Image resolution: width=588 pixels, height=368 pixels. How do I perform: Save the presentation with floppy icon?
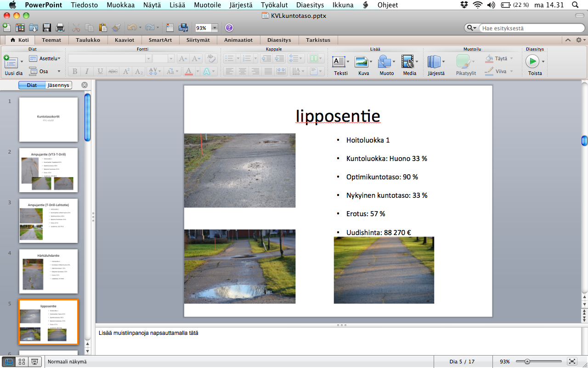click(x=47, y=28)
